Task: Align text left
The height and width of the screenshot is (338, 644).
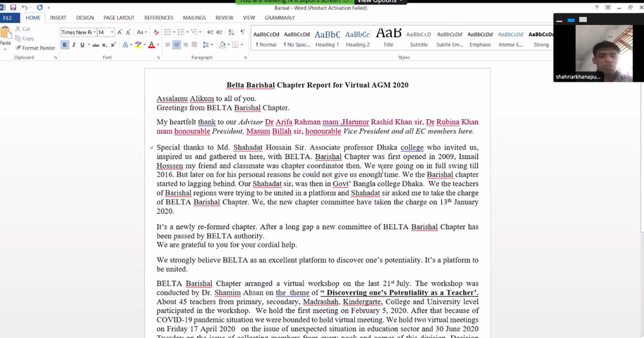Action: tap(167, 45)
